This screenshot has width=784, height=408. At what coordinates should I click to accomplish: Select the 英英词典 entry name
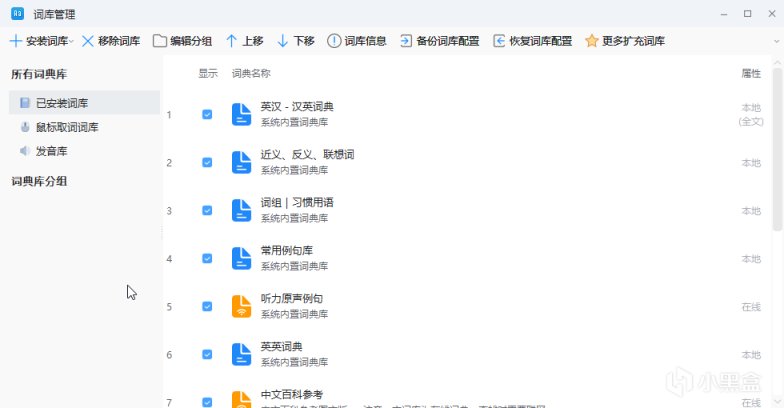282,346
